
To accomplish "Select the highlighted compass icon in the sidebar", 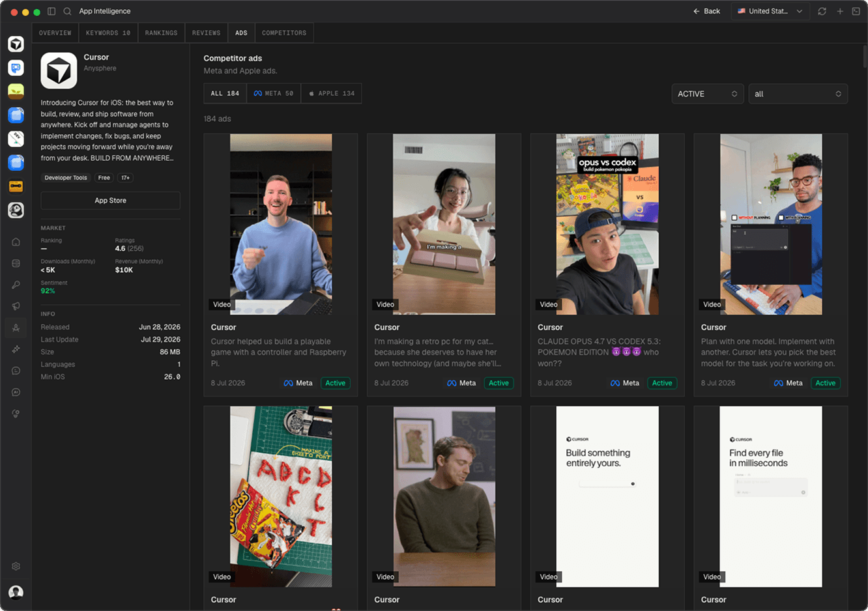I will [x=16, y=328].
